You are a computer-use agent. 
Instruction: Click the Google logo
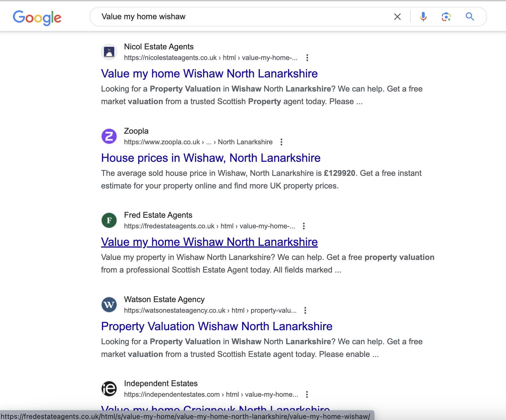tap(37, 17)
